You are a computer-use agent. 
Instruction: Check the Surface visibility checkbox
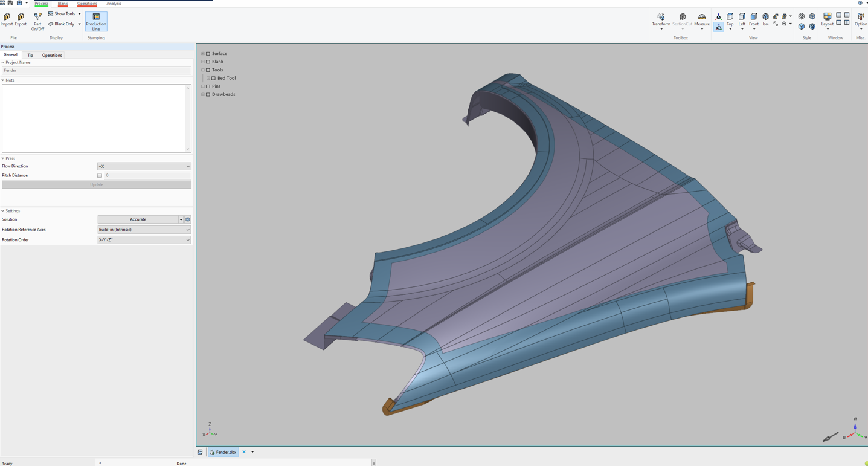208,54
